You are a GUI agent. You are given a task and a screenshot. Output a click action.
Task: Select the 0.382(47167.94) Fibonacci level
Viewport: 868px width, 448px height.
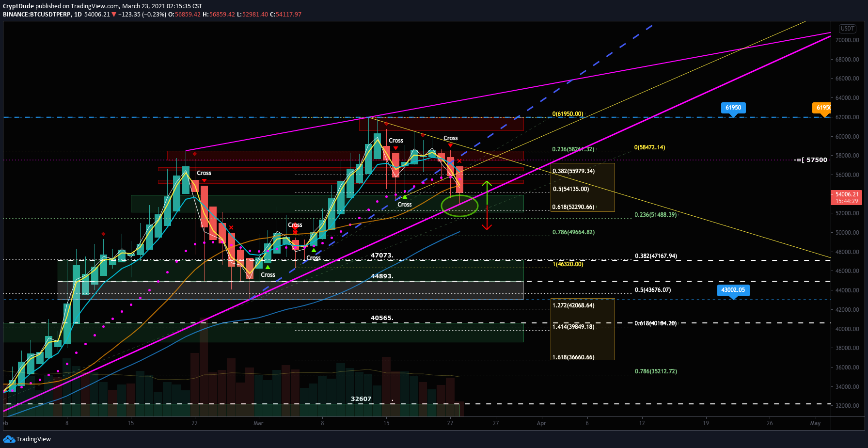coord(656,256)
